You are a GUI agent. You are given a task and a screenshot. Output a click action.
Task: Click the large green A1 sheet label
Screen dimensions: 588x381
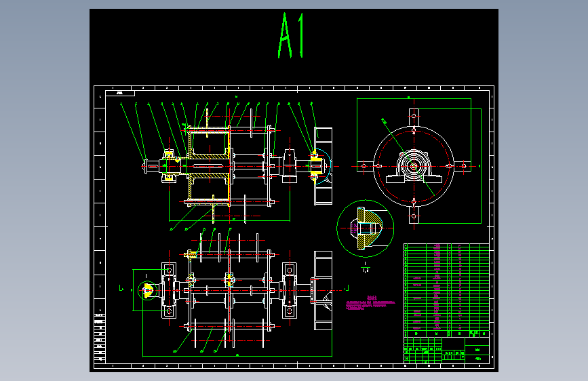(291, 35)
